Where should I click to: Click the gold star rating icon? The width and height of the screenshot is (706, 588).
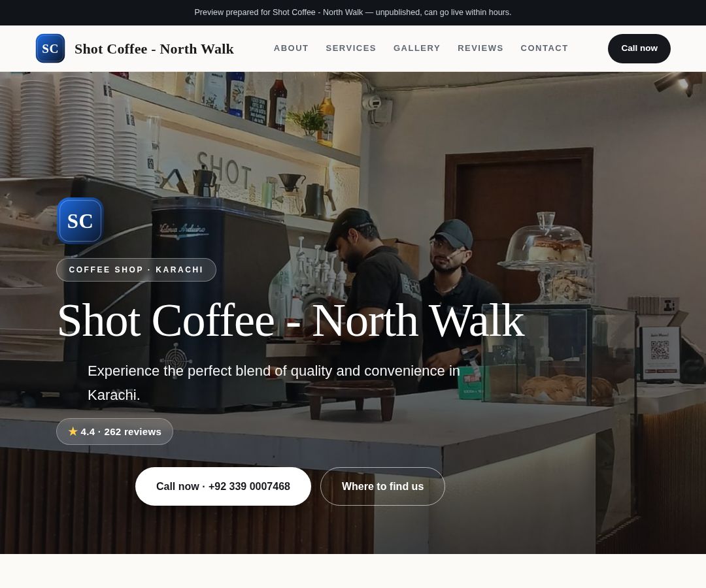point(73,431)
